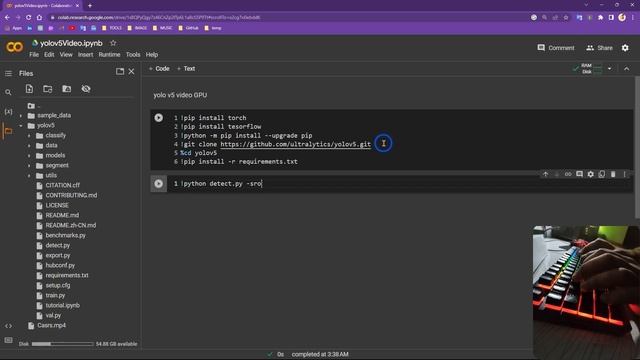Select tutorial.ipynb in file tree
This screenshot has width=640, height=360.
[62, 305]
